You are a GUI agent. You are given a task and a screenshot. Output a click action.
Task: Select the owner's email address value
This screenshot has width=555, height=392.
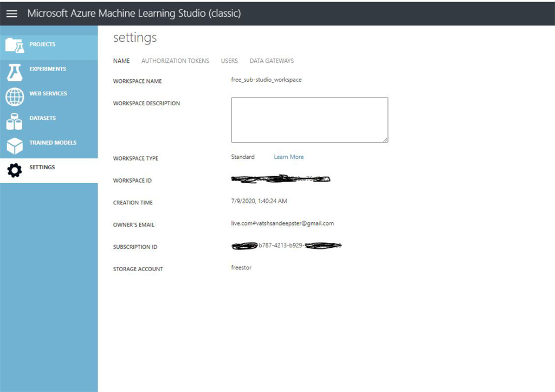pos(282,223)
